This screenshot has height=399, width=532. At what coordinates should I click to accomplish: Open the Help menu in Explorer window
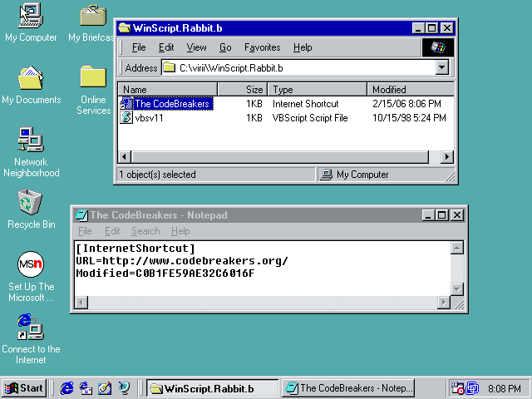(303, 47)
